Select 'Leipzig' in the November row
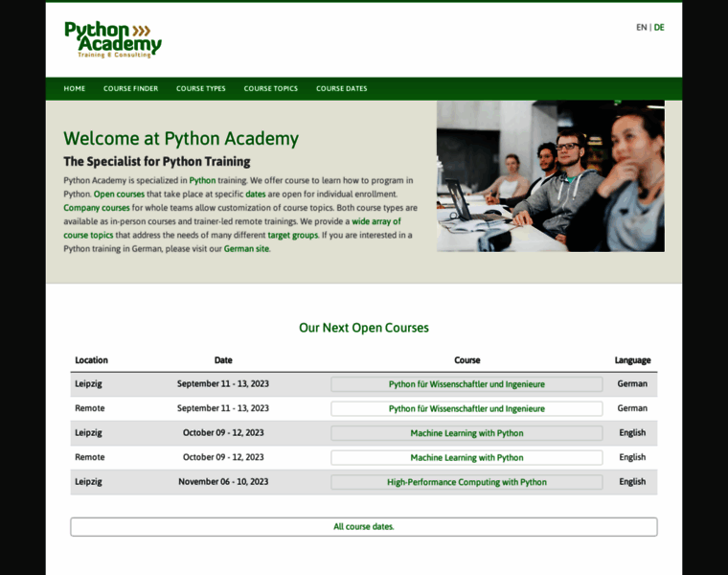 (x=89, y=482)
